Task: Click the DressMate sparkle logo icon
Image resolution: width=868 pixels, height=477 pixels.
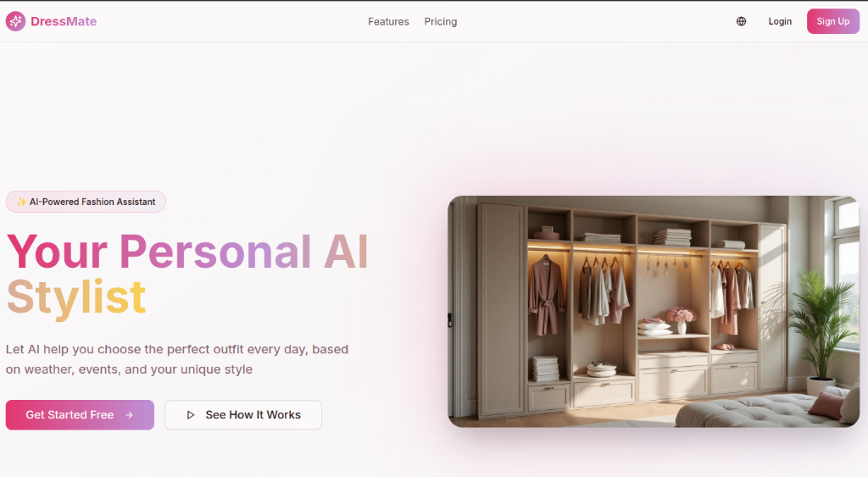Action: pos(15,21)
